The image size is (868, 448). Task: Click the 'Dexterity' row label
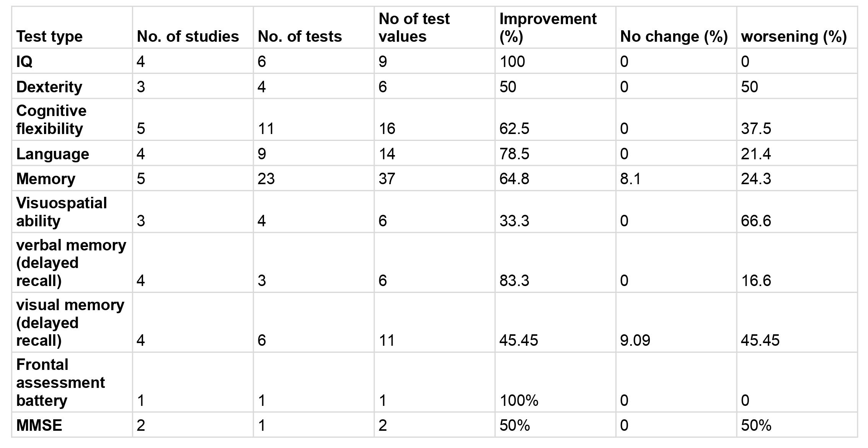pos(49,87)
